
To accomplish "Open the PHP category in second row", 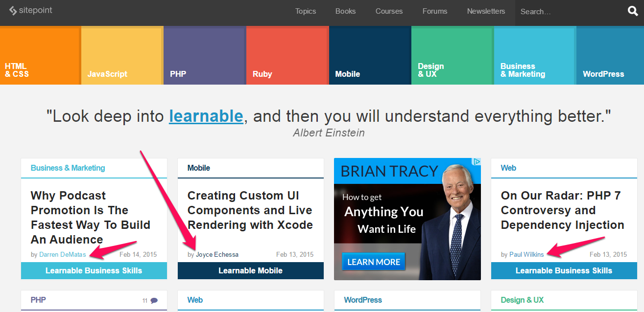I will click(x=38, y=300).
